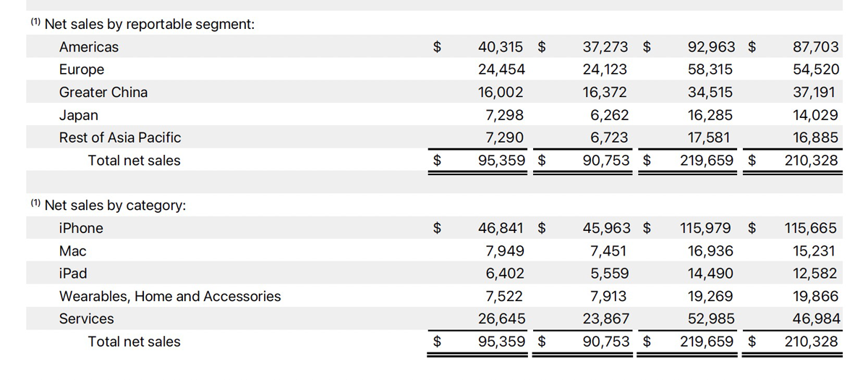868x380 pixels.
Task: Click the Greater China value 37,191
Action: (x=814, y=92)
